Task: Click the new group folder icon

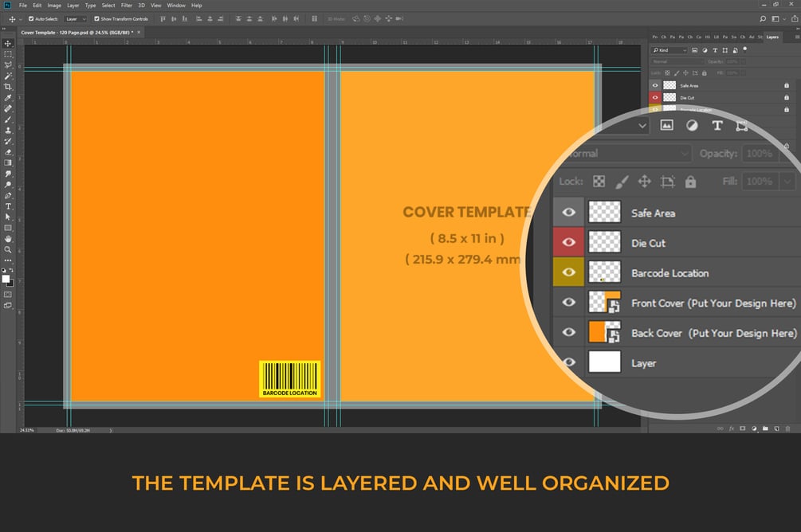Action: point(765,429)
